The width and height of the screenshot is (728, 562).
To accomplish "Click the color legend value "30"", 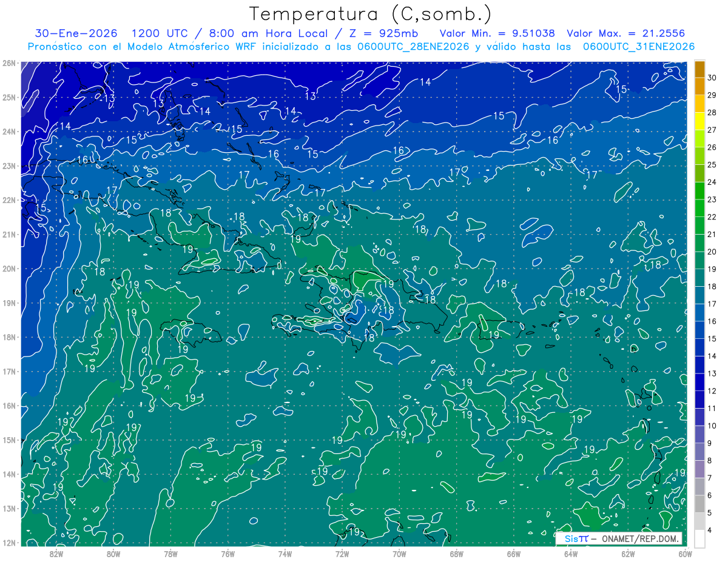I will pos(712,78).
